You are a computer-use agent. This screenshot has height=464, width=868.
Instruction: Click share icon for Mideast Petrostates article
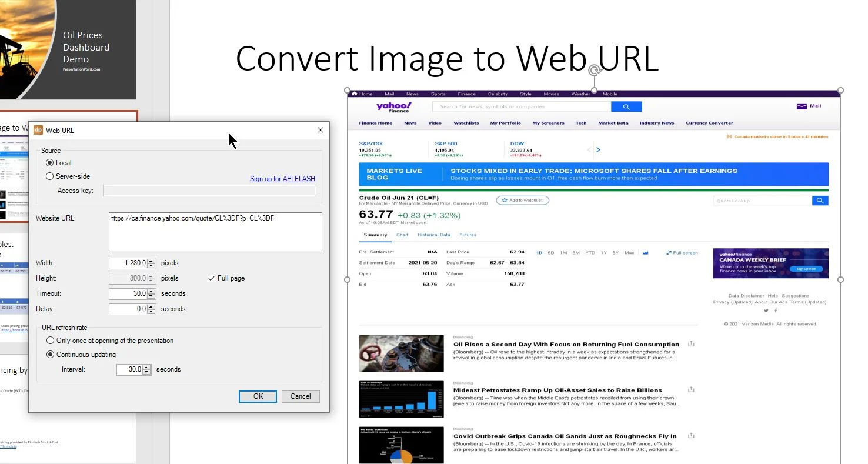coord(691,389)
